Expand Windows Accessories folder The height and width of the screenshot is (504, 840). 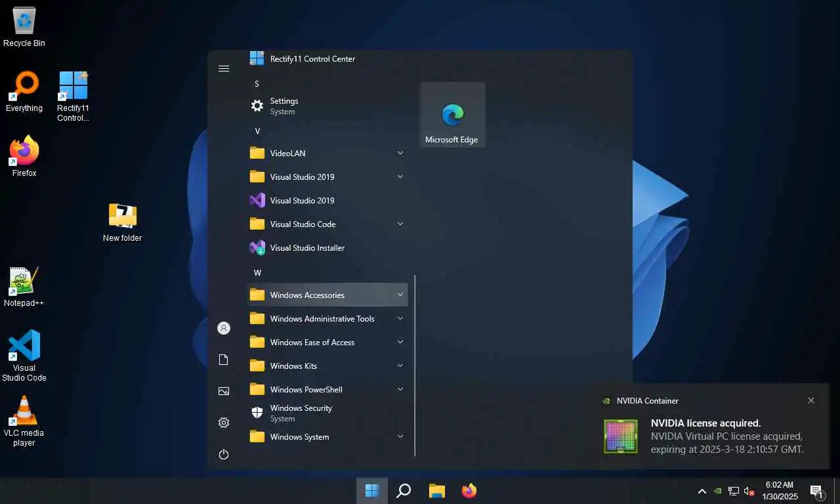pos(327,295)
